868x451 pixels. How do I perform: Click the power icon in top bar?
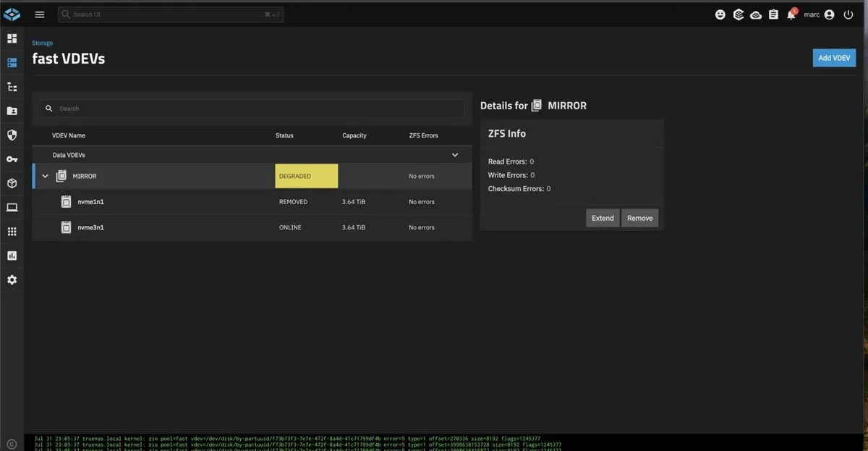pos(848,14)
